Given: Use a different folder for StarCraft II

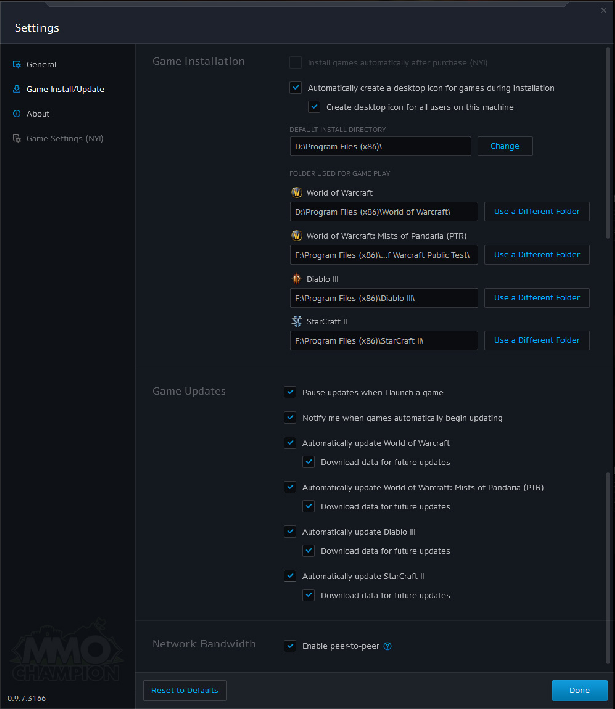Looking at the screenshot, I should (x=537, y=340).
